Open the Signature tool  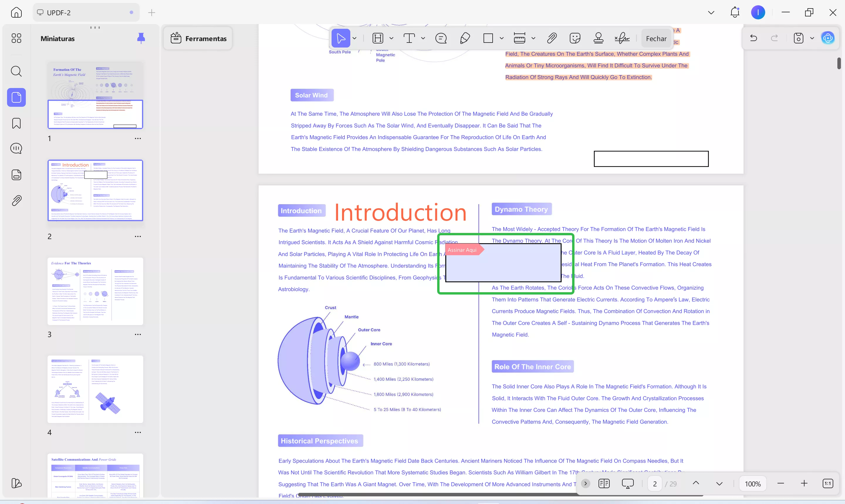coord(621,38)
